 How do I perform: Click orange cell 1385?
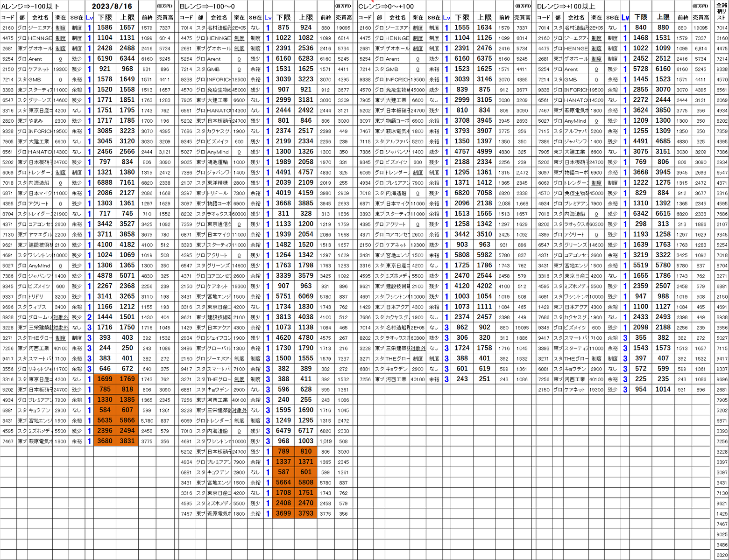[x=127, y=400]
